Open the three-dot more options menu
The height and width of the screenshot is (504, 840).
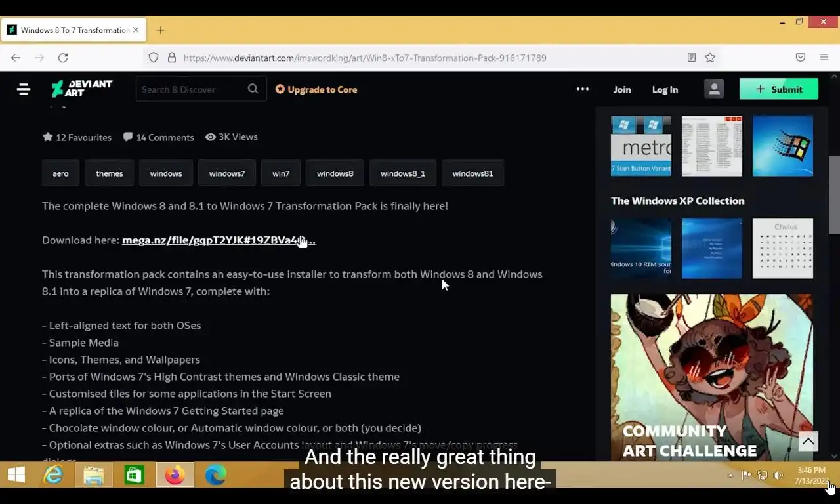pyautogui.click(x=583, y=89)
